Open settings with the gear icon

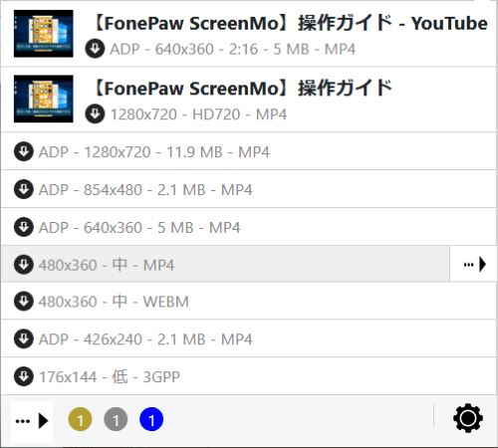[x=468, y=418]
